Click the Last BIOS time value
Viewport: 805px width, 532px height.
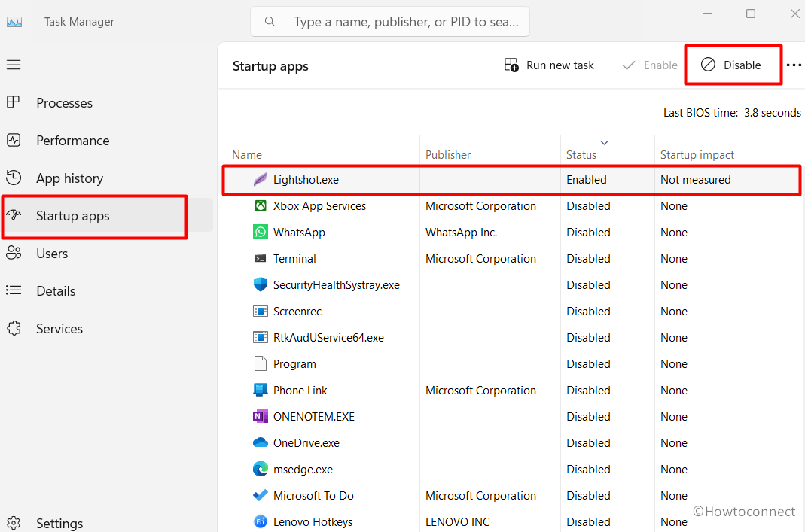pos(772,113)
